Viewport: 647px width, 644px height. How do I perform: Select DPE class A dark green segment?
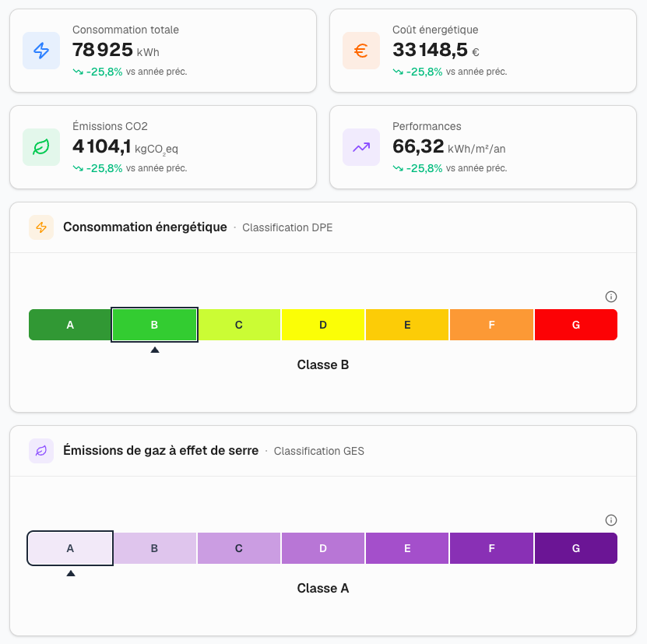[x=70, y=325]
